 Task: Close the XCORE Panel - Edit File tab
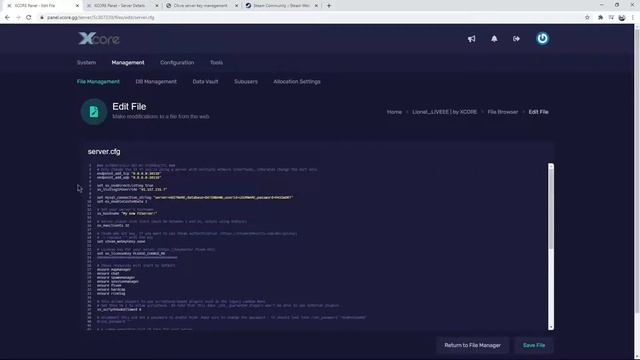click(x=78, y=6)
